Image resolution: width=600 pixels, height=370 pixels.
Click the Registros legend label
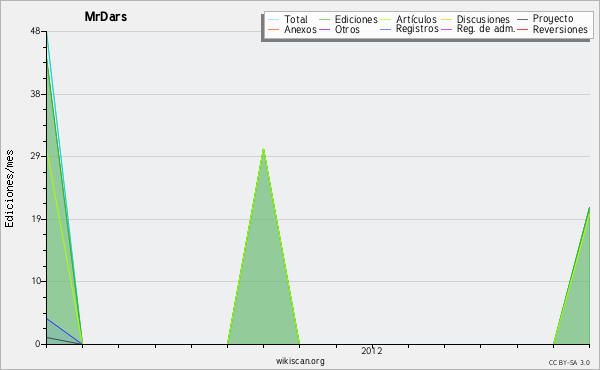[x=417, y=29]
